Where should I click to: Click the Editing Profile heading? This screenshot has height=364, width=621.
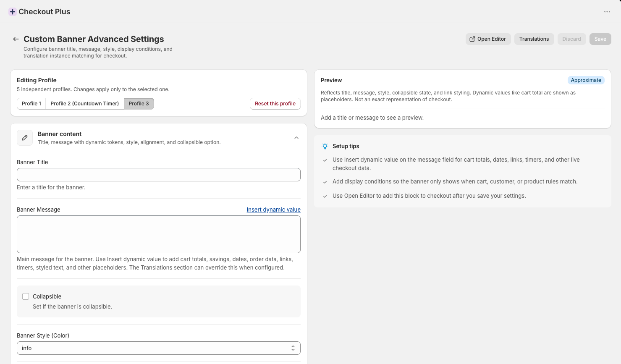[x=37, y=80]
